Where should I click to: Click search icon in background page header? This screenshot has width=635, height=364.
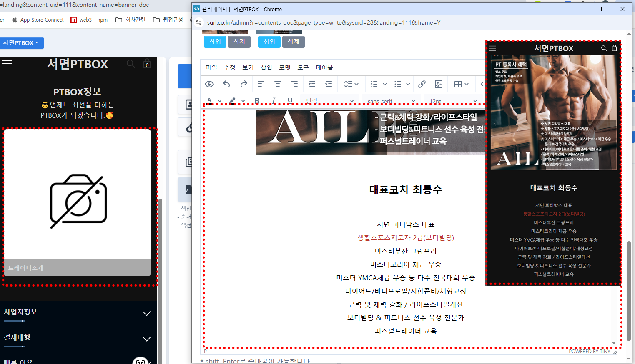point(131,64)
